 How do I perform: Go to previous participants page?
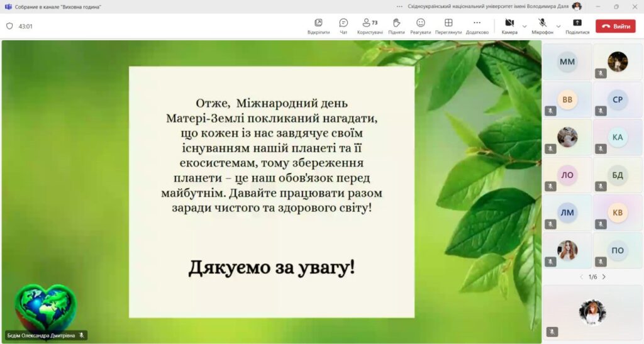point(581,277)
